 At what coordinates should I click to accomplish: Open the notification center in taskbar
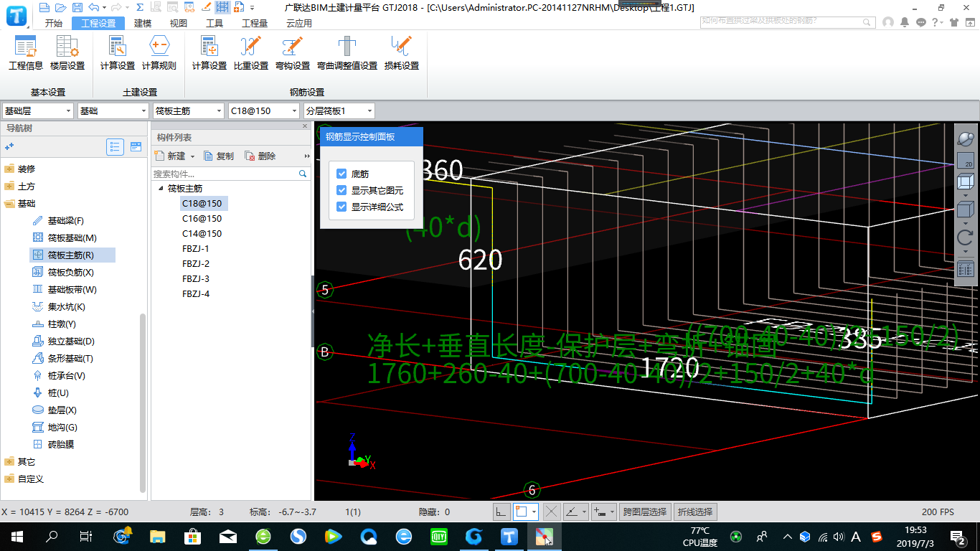tap(957, 536)
